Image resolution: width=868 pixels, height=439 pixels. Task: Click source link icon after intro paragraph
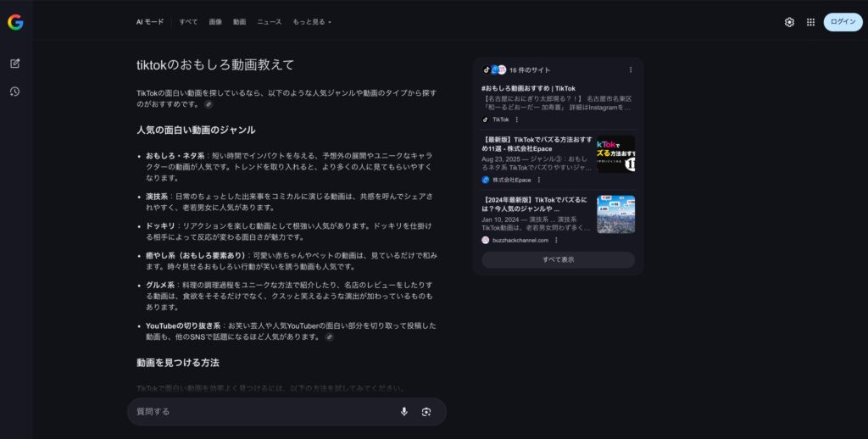pos(209,104)
